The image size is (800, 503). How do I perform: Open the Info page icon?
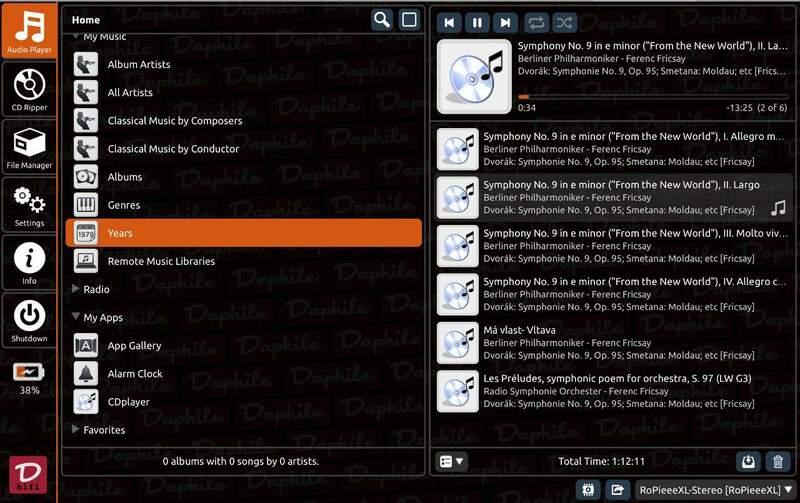pyautogui.click(x=28, y=263)
